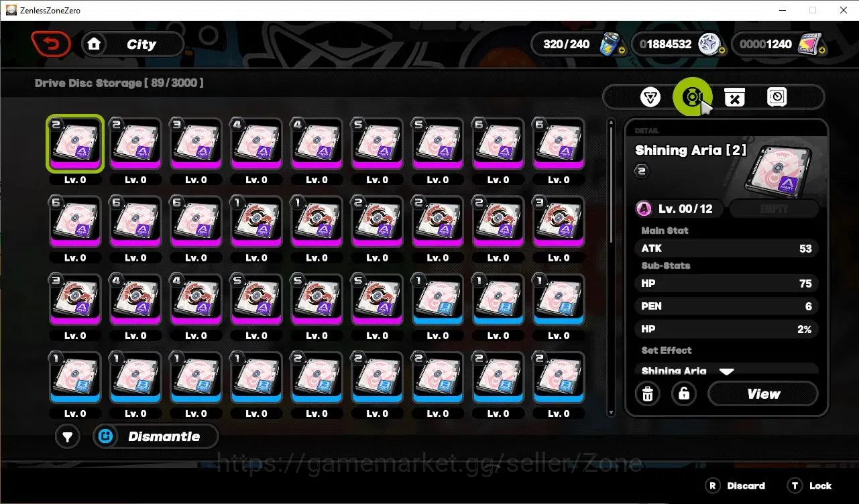Select the Drive Disc storage tab
Viewport: 859px width, 504px height.
(x=691, y=97)
